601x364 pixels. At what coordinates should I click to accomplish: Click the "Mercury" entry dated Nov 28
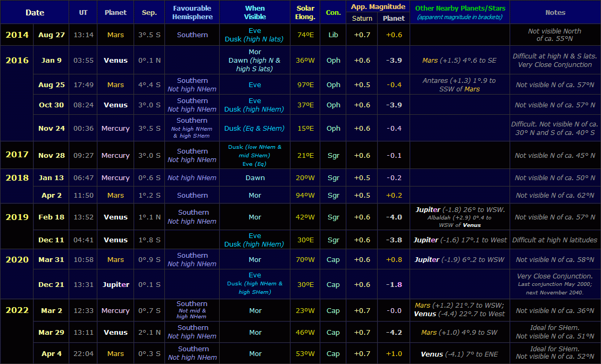click(x=115, y=155)
